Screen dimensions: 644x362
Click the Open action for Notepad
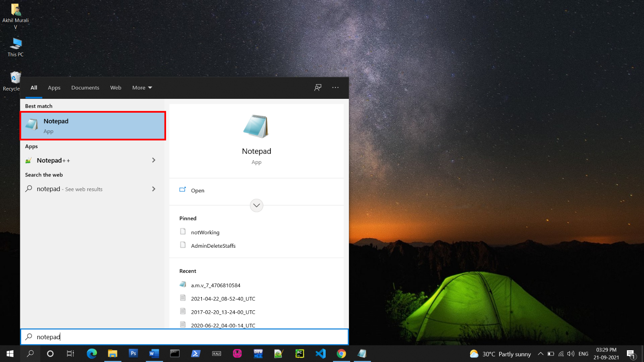pyautogui.click(x=197, y=190)
